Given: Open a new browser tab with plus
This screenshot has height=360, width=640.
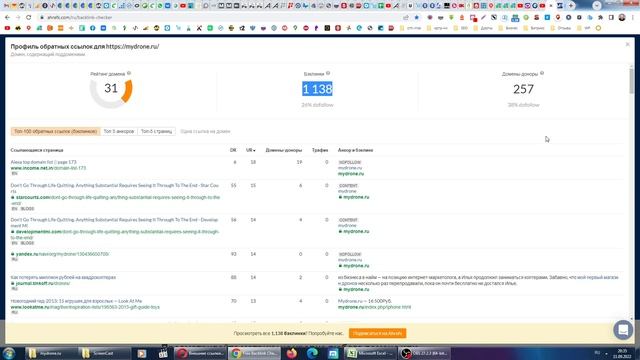Looking at the screenshot, I should (x=571, y=6).
